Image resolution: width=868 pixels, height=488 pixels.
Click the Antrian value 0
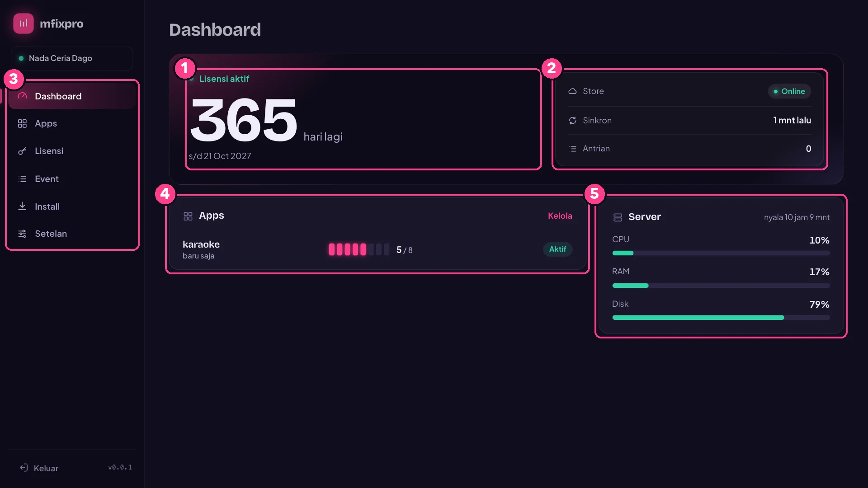click(x=808, y=149)
